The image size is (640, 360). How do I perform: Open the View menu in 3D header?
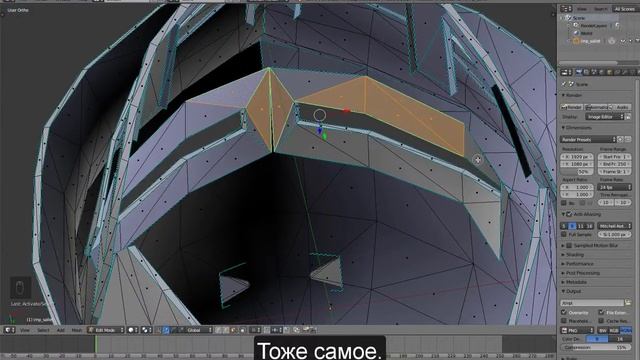(25, 330)
